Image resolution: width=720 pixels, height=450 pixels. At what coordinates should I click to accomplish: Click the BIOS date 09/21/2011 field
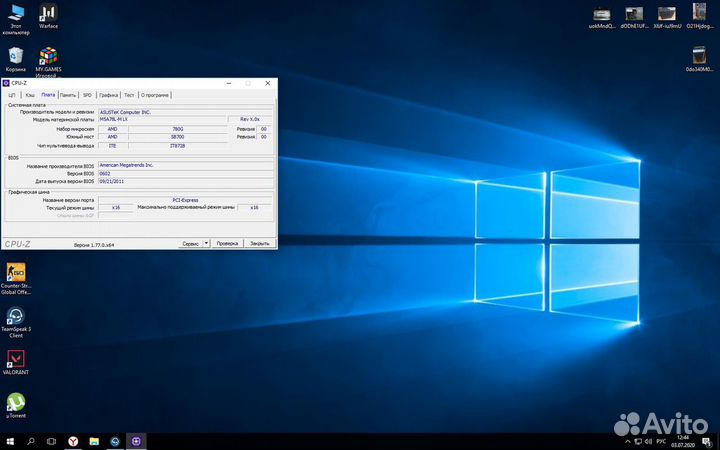186,181
